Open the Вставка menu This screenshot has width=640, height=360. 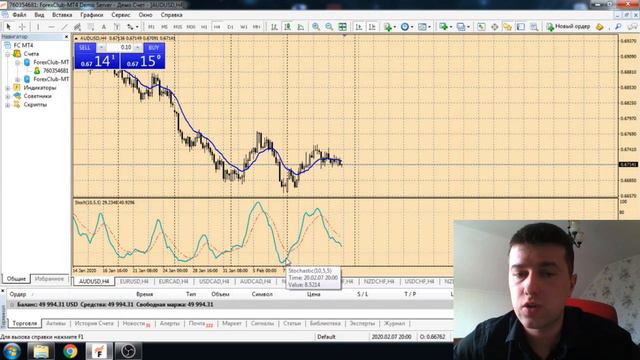[62, 15]
